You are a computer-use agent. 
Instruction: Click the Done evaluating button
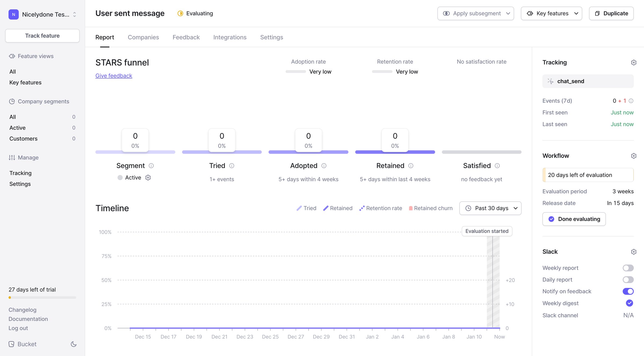[574, 219]
